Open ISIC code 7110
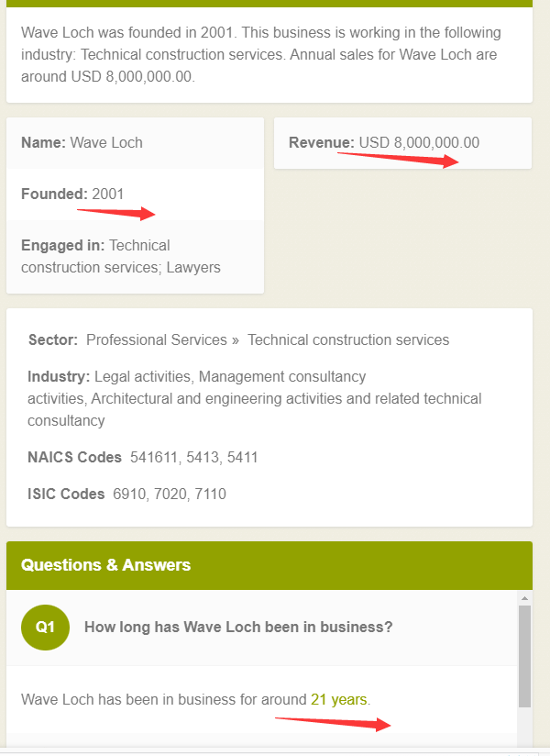The width and height of the screenshot is (550, 756). coord(210,494)
